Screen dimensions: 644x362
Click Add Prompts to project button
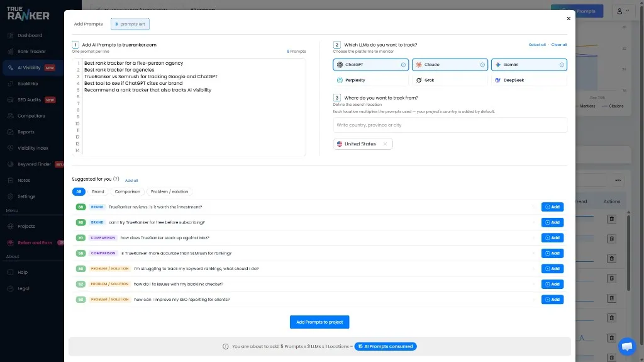(319, 322)
